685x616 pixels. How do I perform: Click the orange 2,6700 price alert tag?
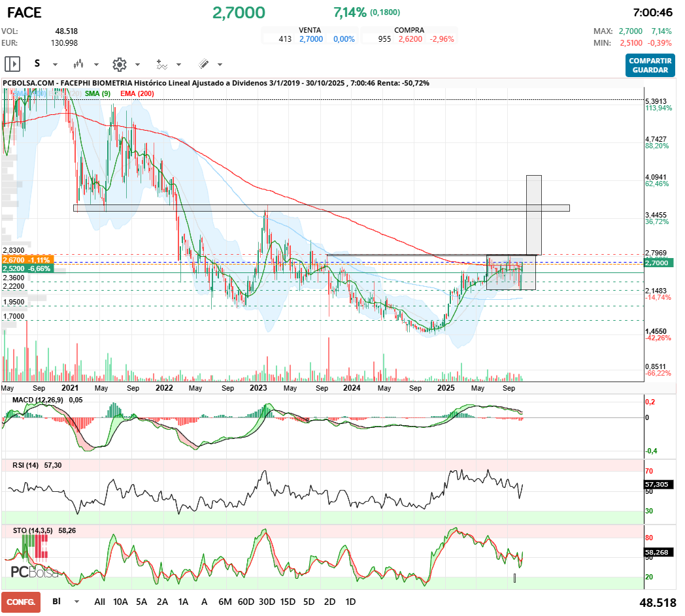point(27,260)
